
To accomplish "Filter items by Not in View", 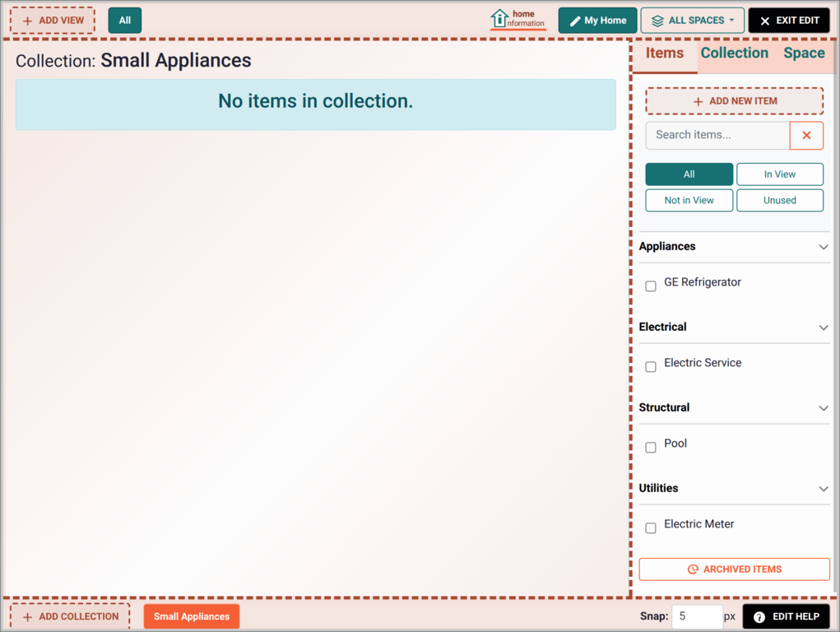I will [x=689, y=201].
